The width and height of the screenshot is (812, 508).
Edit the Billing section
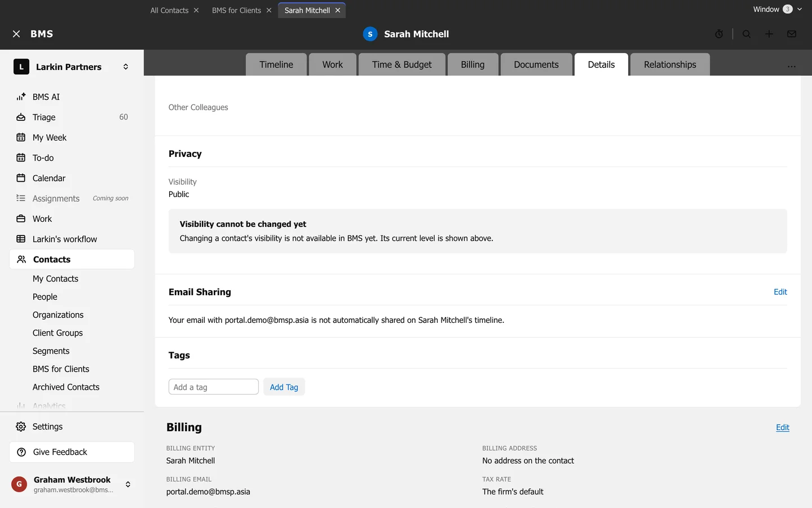(783, 427)
